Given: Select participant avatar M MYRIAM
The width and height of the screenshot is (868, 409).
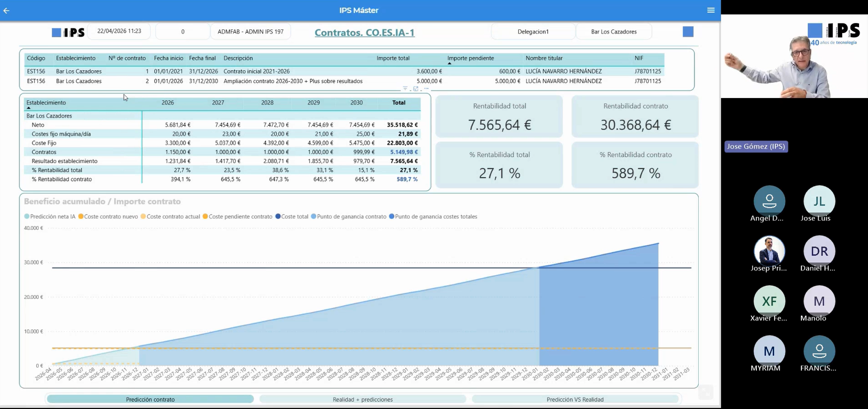Looking at the screenshot, I should point(769,351).
